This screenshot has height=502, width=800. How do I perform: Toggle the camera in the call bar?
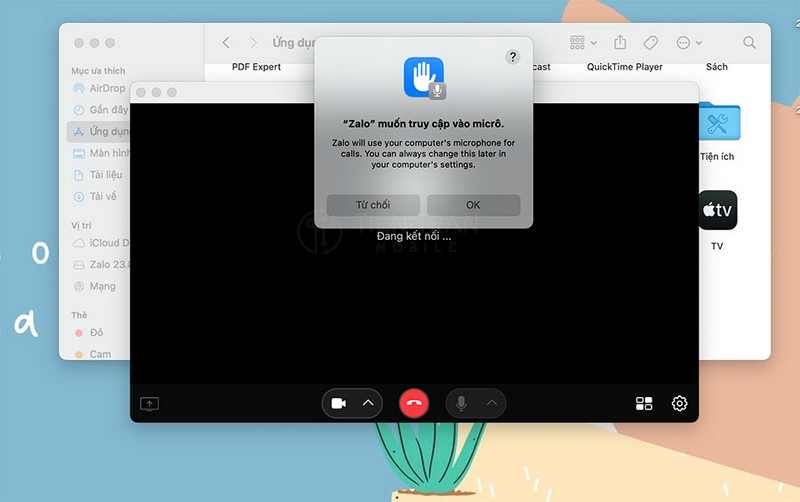339,403
